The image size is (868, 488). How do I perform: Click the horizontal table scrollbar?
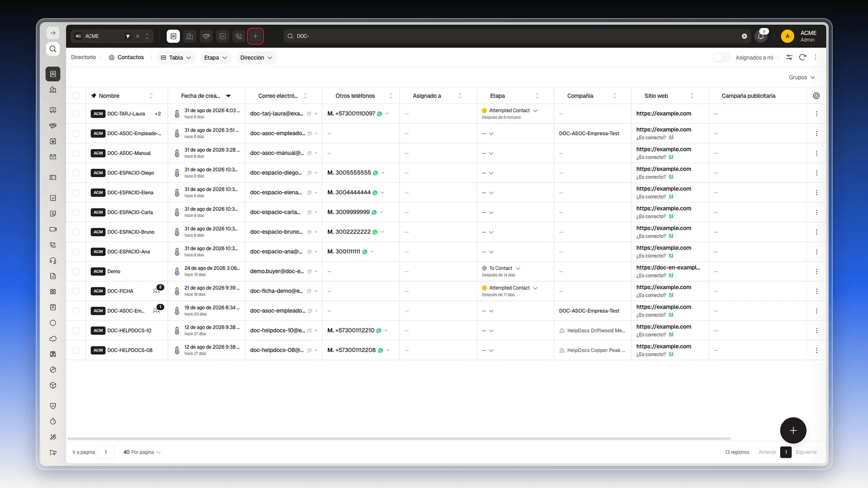tap(399, 439)
